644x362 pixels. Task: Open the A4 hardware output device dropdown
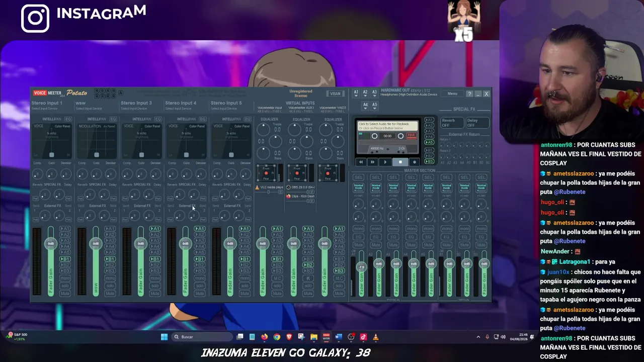pyautogui.click(x=365, y=106)
